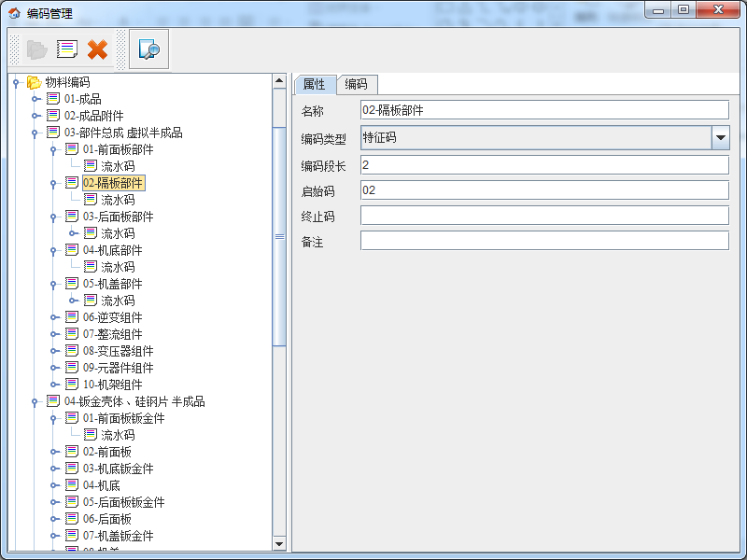Screen dimensions: 747x560
Task: Click the magnifier search document icon
Action: (148, 49)
